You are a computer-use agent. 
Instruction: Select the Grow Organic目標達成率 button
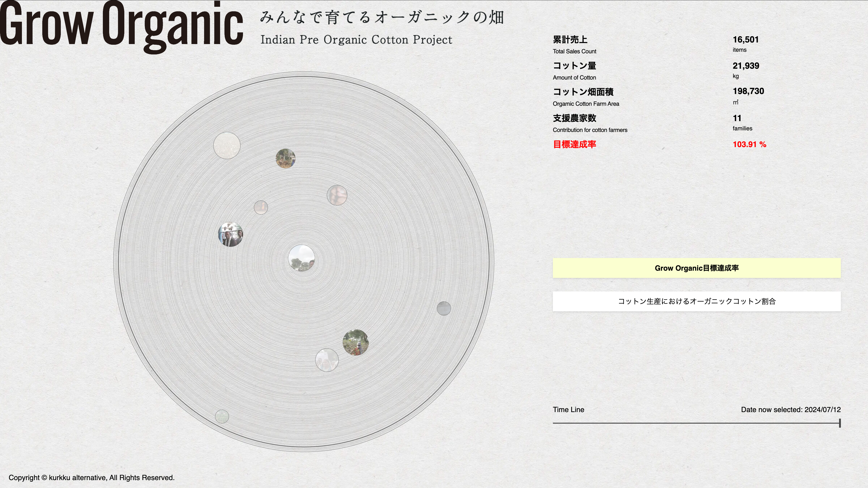click(696, 268)
